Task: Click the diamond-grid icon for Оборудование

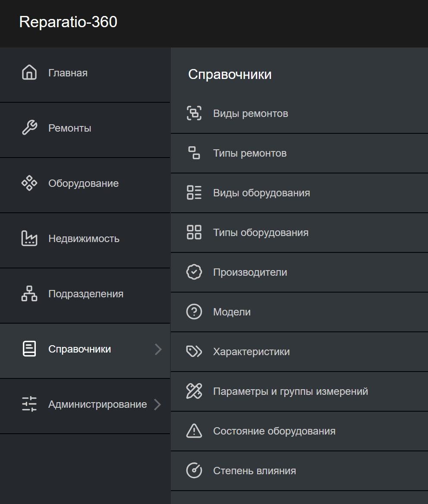Action: coord(29,183)
